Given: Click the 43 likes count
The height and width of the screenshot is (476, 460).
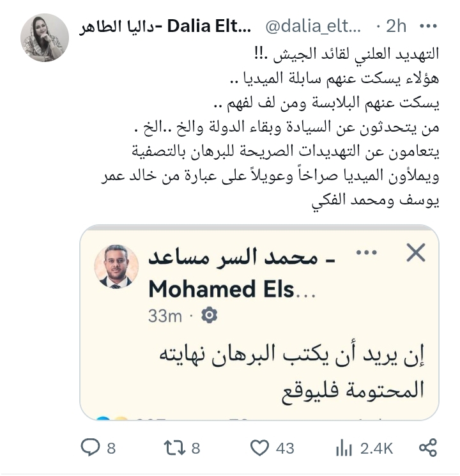Looking at the screenshot, I should coord(285,448).
